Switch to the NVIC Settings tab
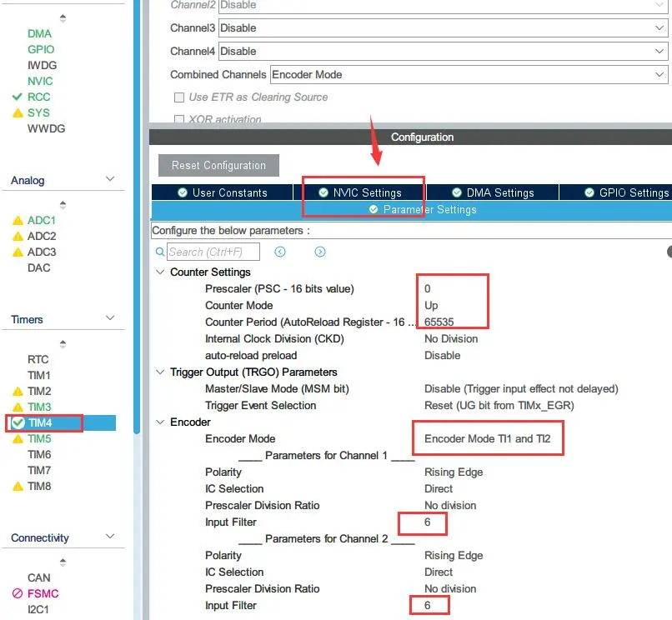 [363, 192]
